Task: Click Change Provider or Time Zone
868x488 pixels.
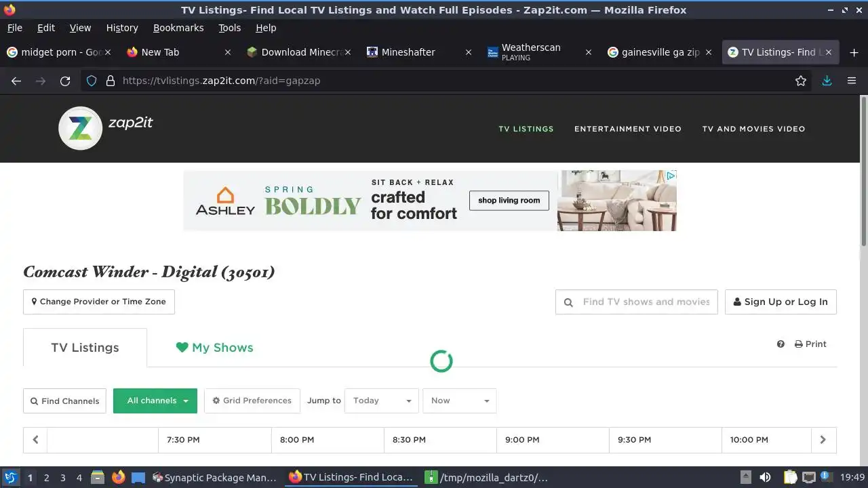Action: (99, 302)
